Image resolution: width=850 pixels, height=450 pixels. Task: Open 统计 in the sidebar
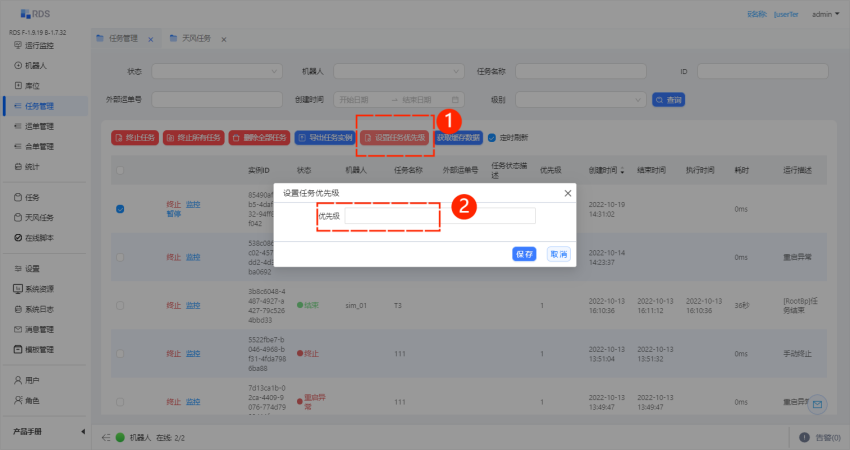click(x=32, y=165)
